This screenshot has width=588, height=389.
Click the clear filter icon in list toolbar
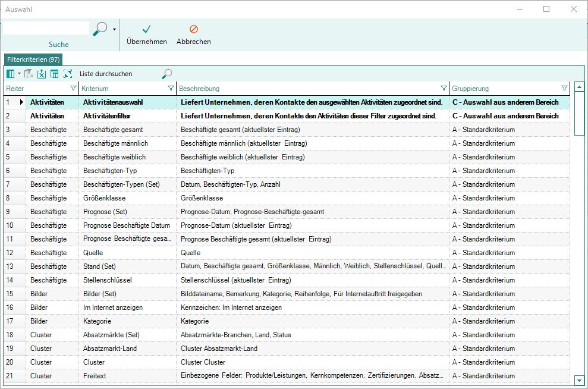point(28,74)
